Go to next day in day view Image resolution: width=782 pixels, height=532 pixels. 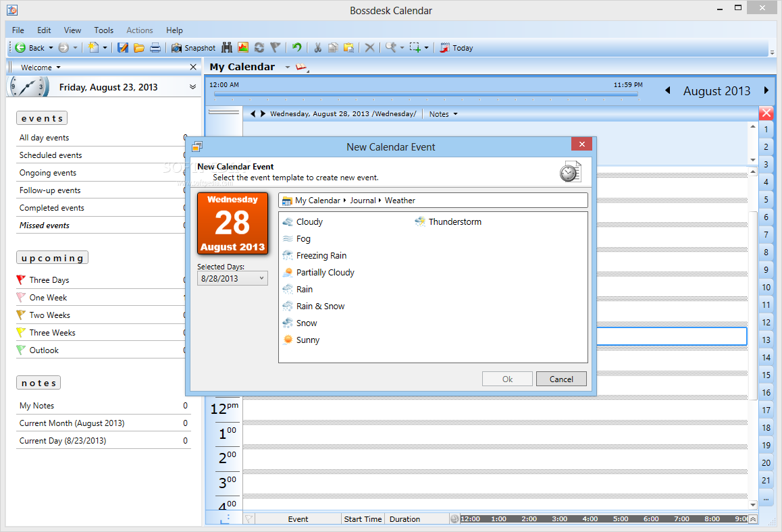[263, 113]
